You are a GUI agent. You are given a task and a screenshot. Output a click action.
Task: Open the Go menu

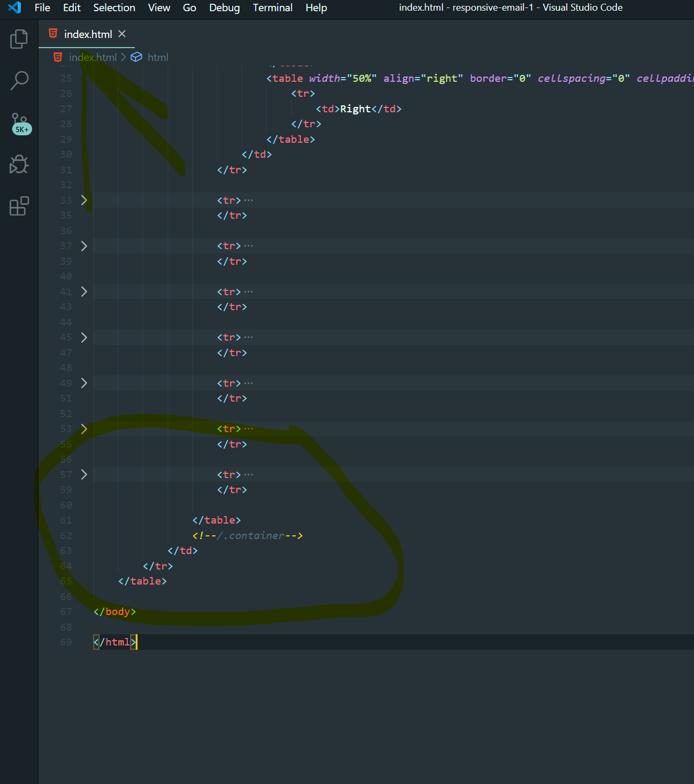click(x=189, y=7)
